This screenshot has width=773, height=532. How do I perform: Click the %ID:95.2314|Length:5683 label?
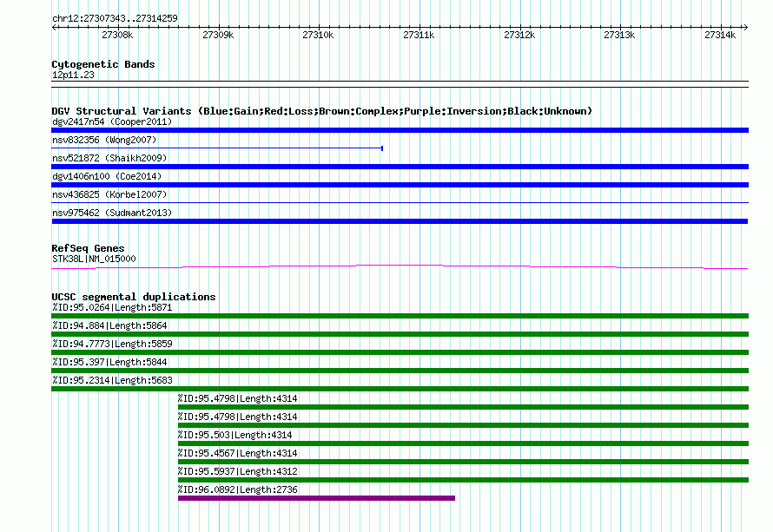coord(112,381)
